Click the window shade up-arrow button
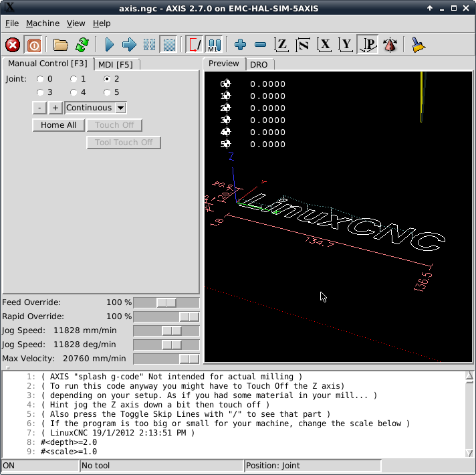476x475 pixels. click(x=430, y=8)
